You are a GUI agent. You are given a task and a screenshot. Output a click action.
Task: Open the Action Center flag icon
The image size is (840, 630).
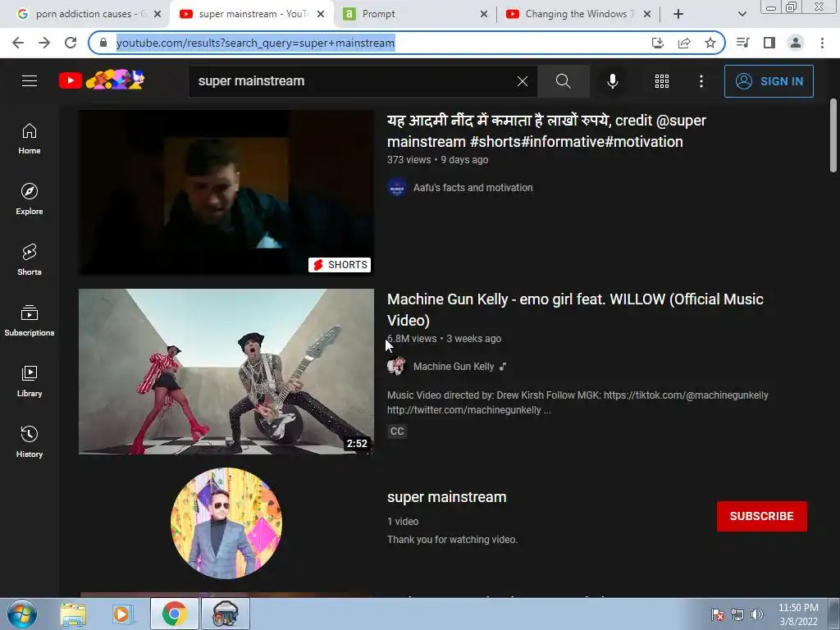pyautogui.click(x=717, y=614)
